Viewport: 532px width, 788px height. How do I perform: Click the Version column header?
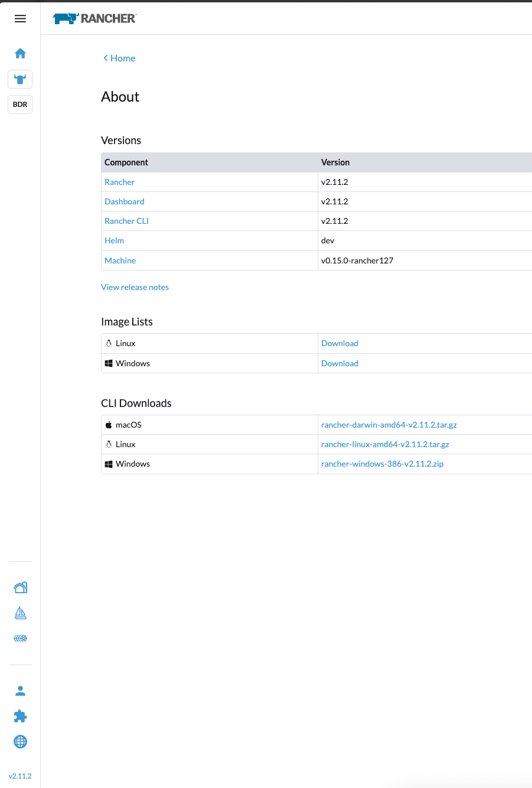(335, 162)
